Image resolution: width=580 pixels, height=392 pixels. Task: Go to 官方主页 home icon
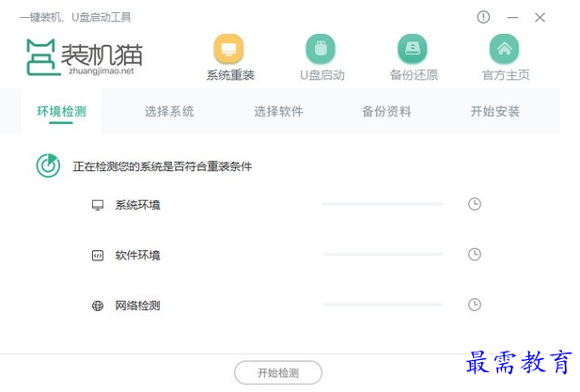(504, 49)
